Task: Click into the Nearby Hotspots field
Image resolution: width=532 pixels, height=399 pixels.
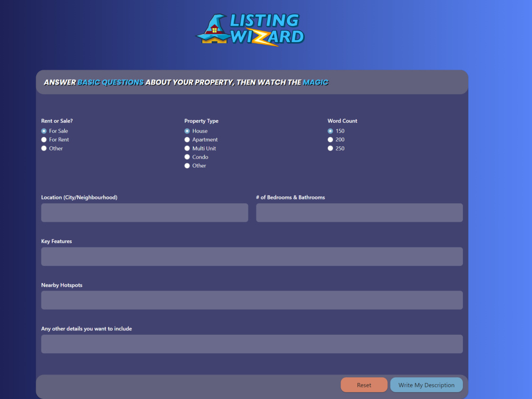Action: 252,300
